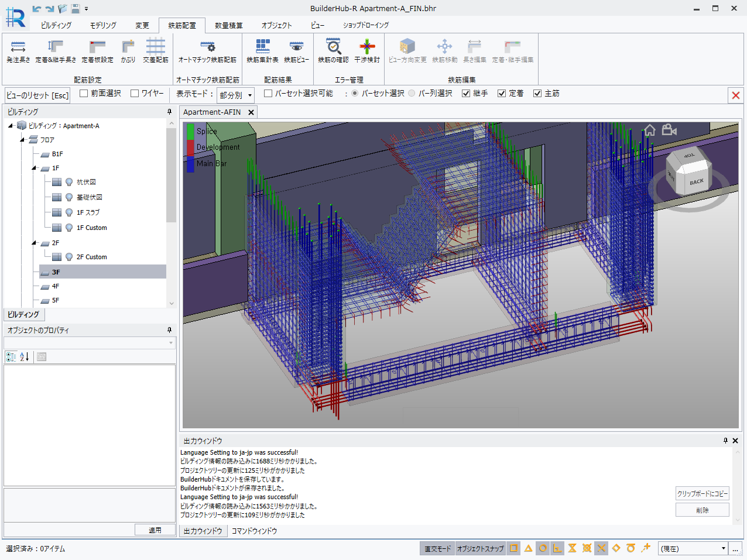Toggle the square snap icon in status bar

coord(513,548)
